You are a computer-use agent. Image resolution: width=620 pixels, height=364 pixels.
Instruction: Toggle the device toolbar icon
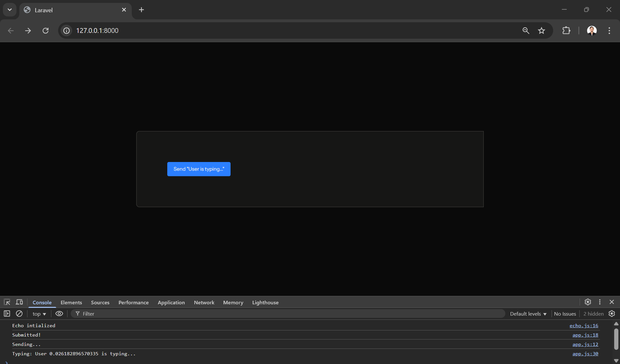tap(19, 302)
